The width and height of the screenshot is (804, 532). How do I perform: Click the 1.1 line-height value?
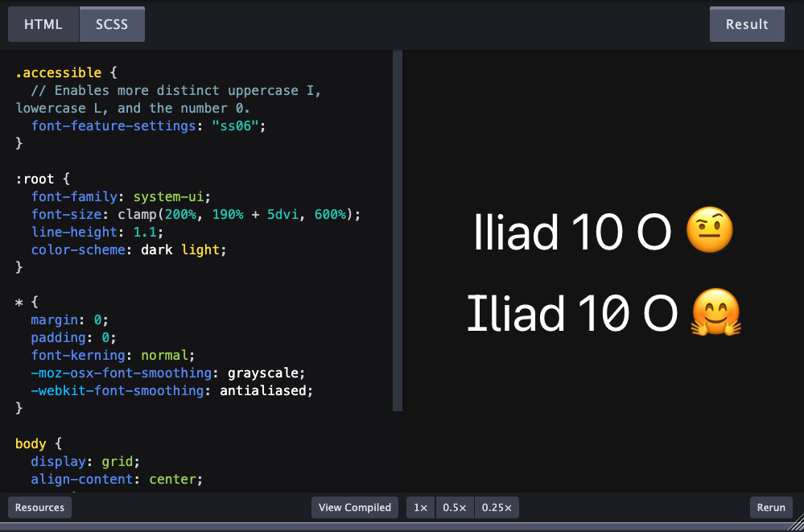(145, 232)
